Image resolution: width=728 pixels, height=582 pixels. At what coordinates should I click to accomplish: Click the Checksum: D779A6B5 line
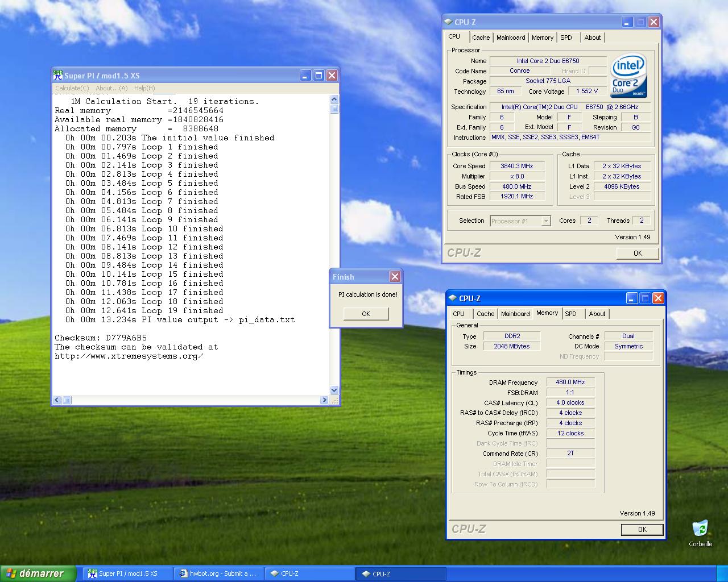click(x=101, y=338)
